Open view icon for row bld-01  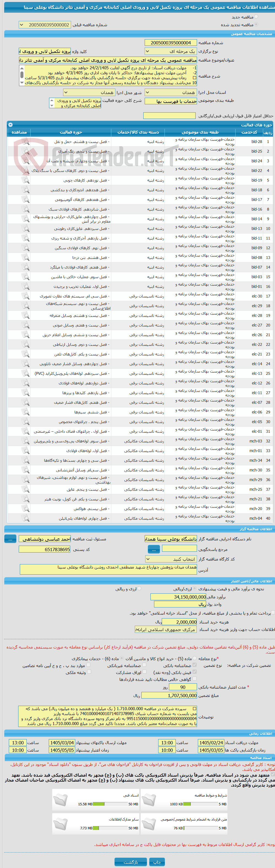pyautogui.click(x=25, y=286)
